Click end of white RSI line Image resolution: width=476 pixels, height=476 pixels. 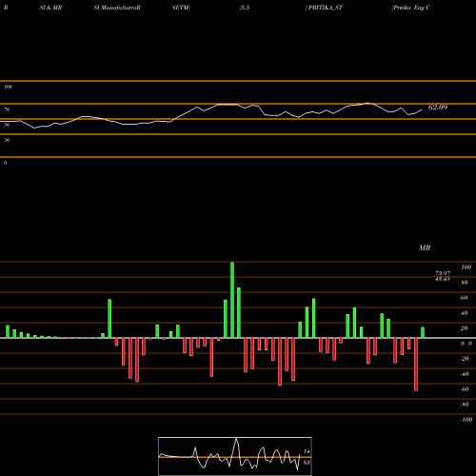(x=422, y=110)
